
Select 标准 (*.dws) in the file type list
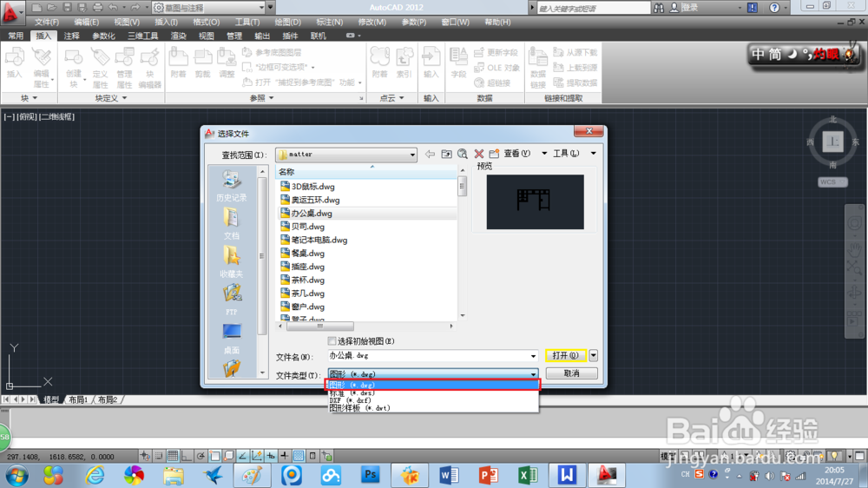pos(431,392)
